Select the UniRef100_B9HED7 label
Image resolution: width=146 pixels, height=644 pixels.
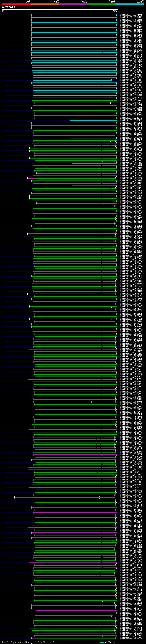[131, 30]
